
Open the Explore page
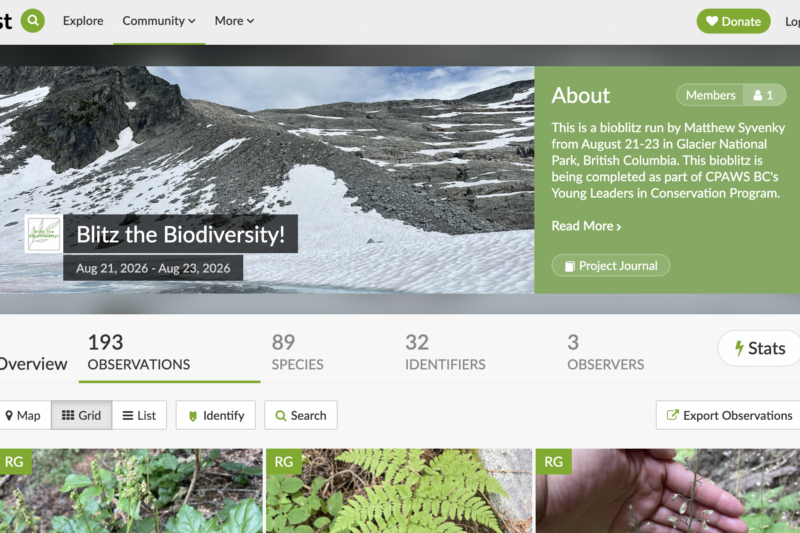click(83, 21)
